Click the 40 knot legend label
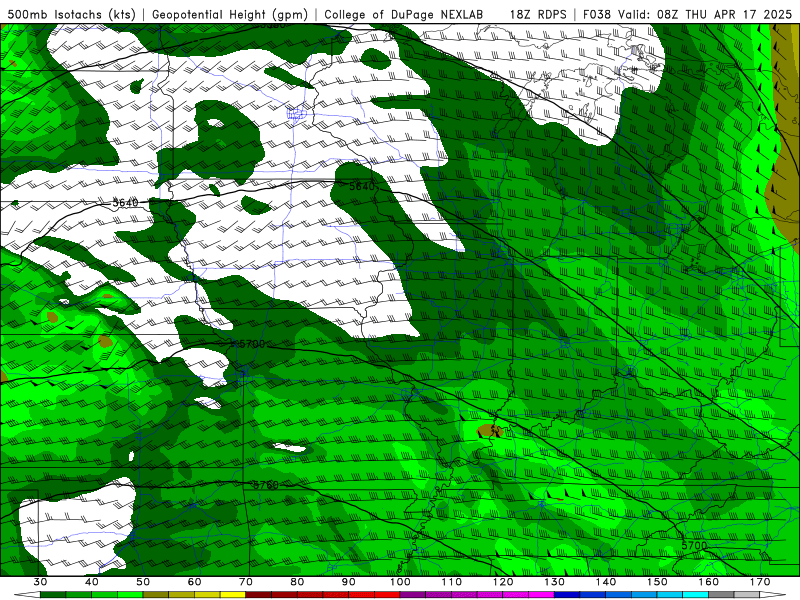Screen dimensions: 800x600 coord(92,582)
